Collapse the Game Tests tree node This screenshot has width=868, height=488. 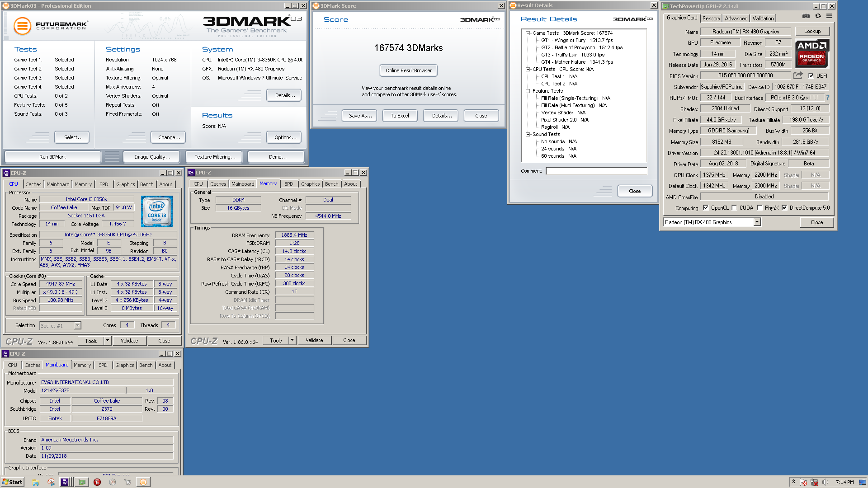(528, 33)
